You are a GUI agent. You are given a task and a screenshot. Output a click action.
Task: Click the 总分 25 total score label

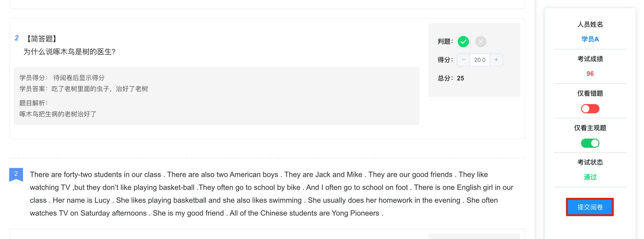pos(451,78)
